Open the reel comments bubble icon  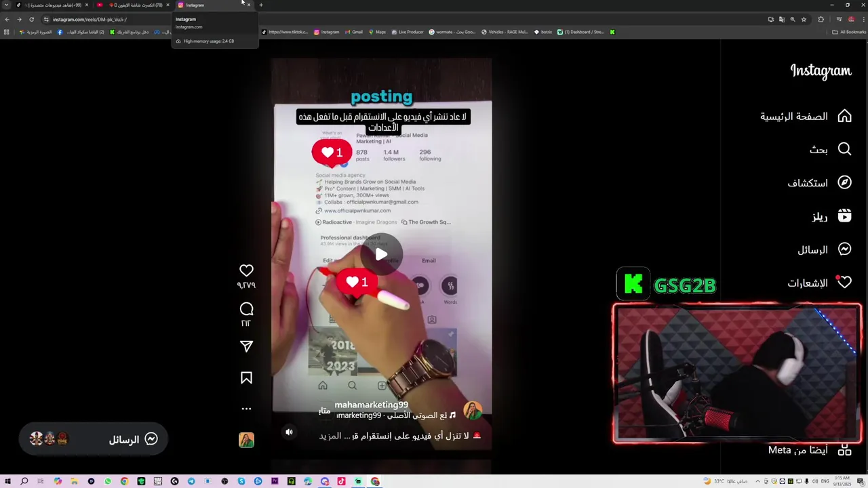point(246,309)
